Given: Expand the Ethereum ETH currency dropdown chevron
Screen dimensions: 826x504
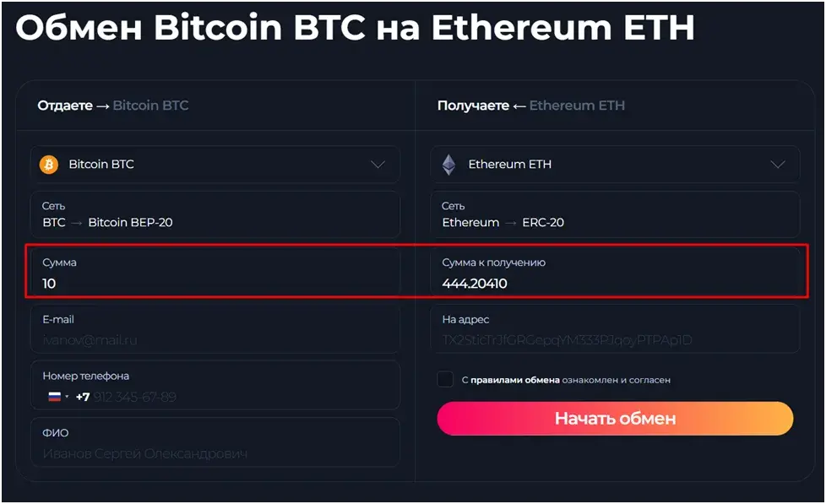Looking at the screenshot, I should [x=778, y=165].
